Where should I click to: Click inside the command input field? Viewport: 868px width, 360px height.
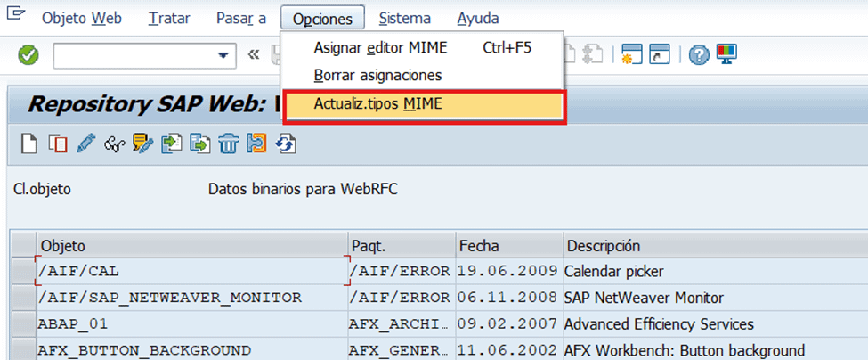pyautogui.click(x=134, y=55)
